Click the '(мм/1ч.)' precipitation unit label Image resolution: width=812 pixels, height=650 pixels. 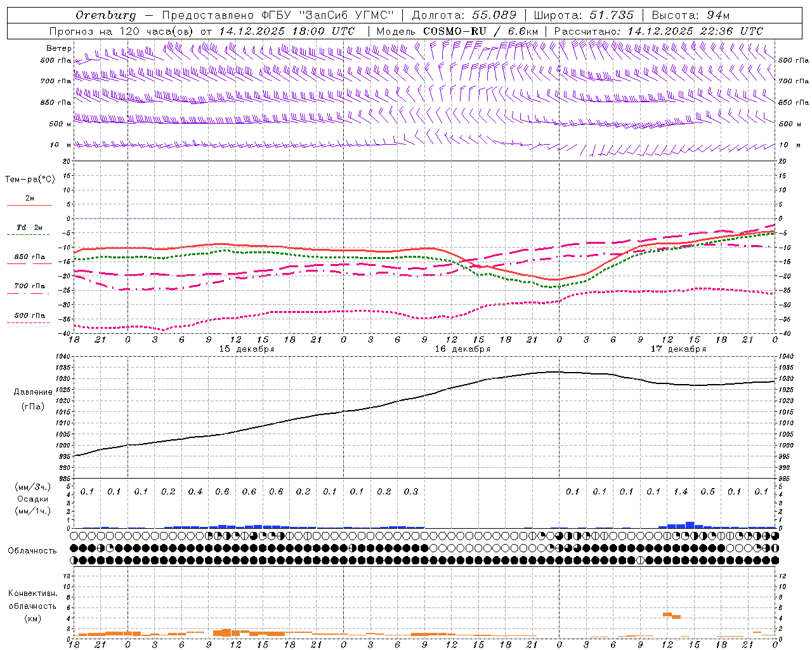pos(33,511)
